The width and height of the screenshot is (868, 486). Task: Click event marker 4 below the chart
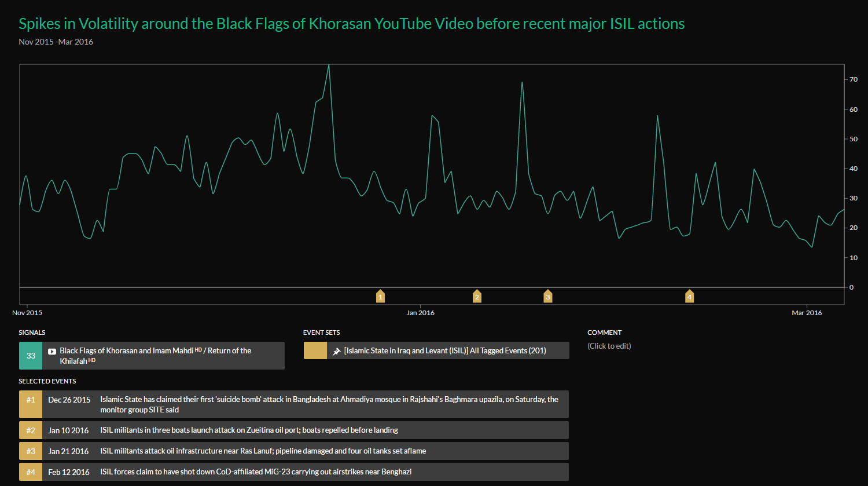click(x=689, y=297)
